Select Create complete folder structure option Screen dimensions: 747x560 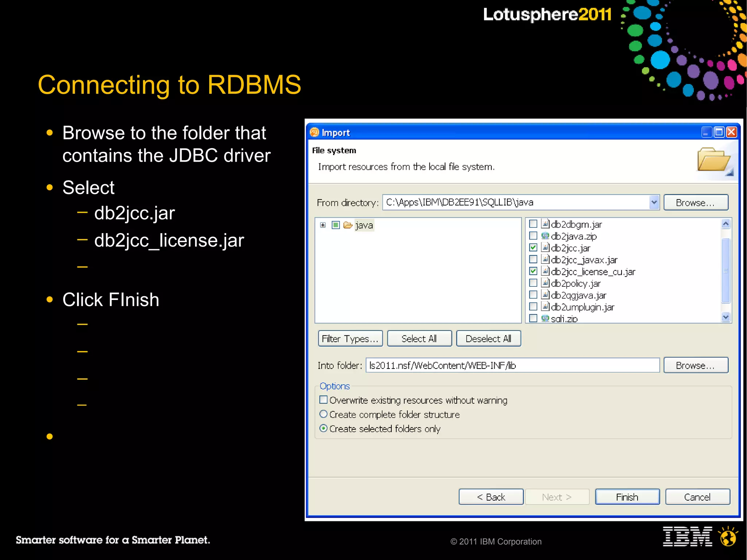(323, 414)
